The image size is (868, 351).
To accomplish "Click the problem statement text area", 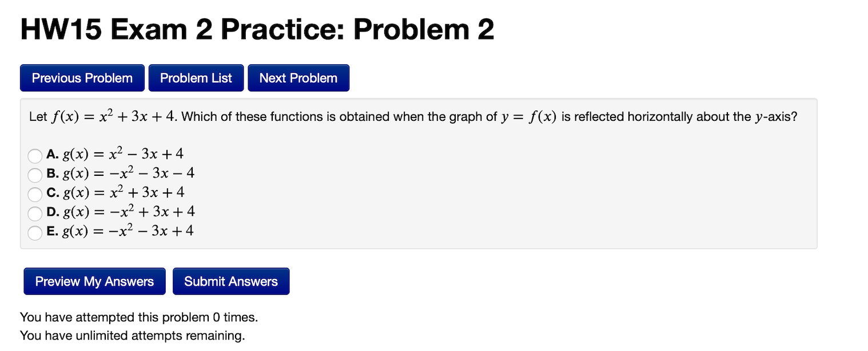I will (x=412, y=116).
